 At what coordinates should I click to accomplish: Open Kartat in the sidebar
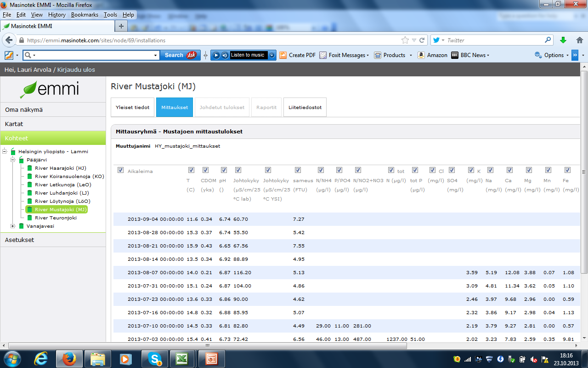click(53, 124)
